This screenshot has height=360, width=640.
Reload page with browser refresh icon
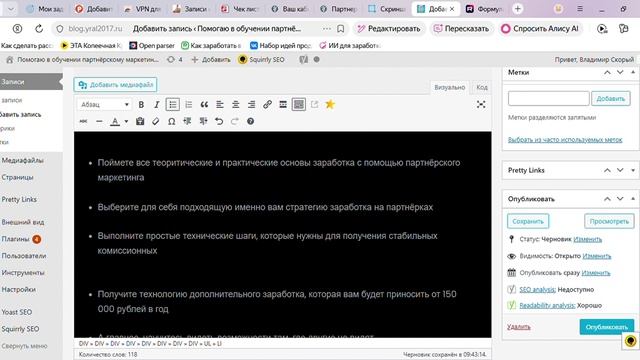[x=39, y=29]
